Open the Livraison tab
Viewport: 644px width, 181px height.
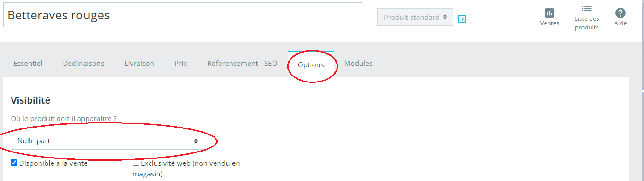pos(139,64)
